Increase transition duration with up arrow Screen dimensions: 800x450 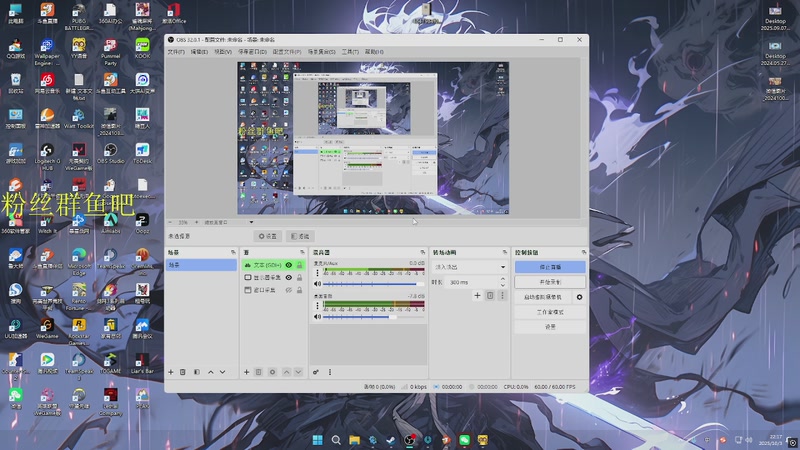(x=503, y=279)
